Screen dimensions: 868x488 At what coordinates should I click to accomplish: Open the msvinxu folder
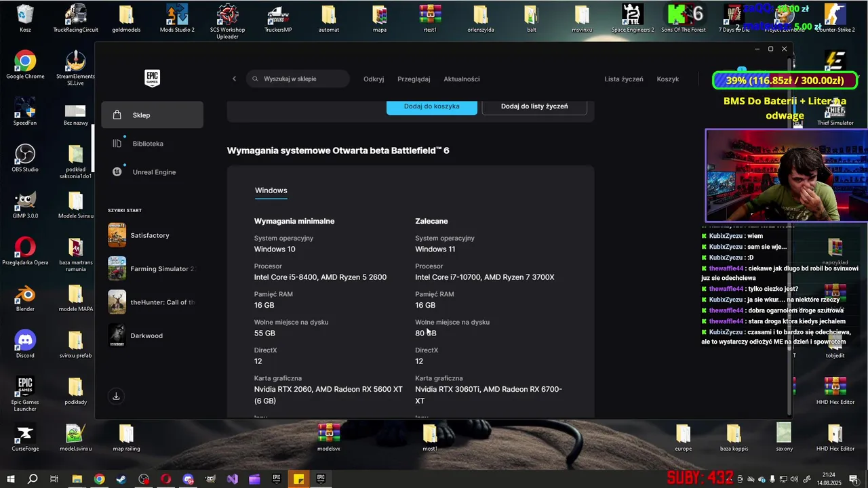(582, 18)
